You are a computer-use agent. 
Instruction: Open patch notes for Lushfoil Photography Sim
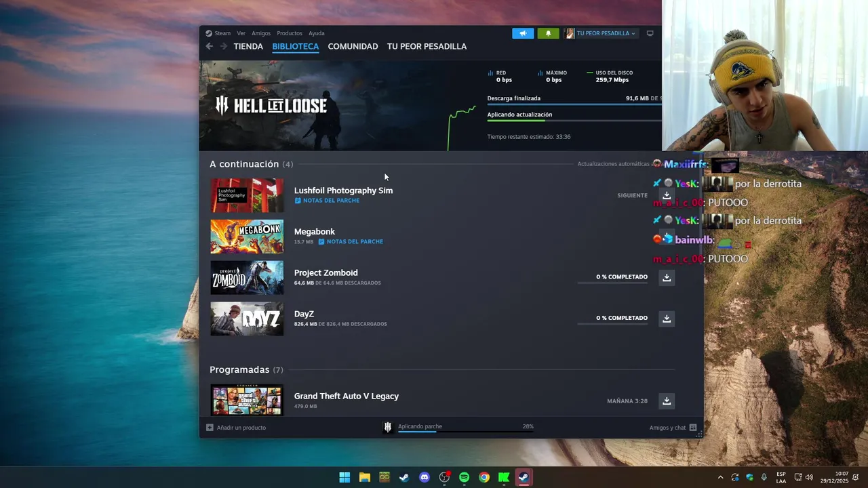[x=327, y=201]
